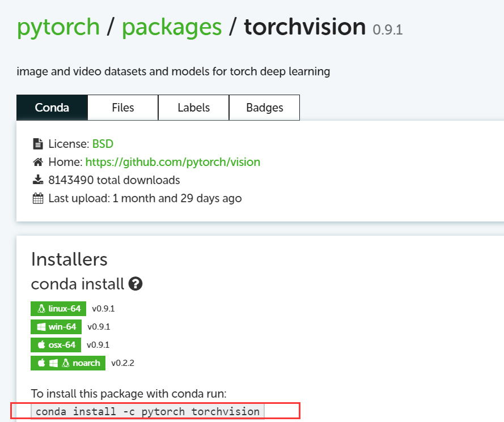This screenshot has height=422, width=504.
Task: Open the Labels tab
Action: click(193, 107)
